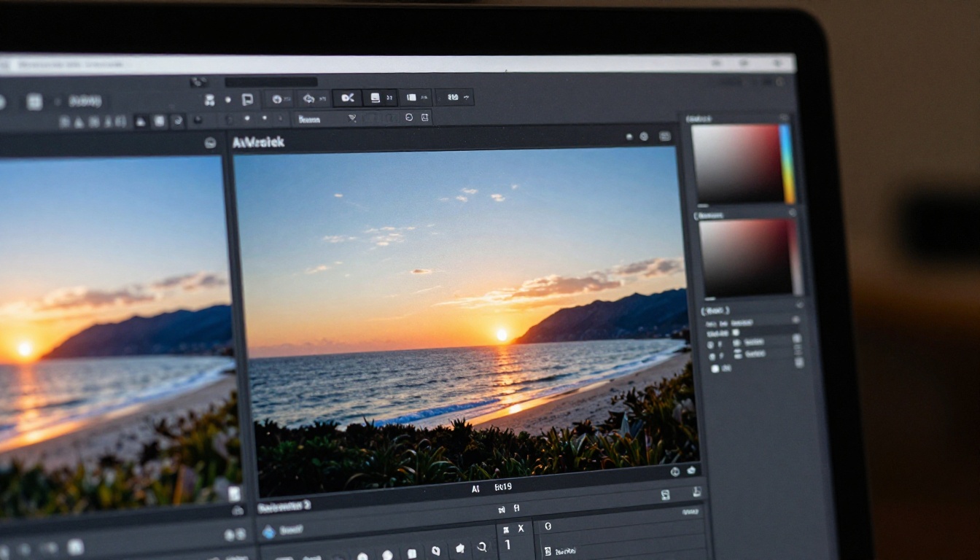Image resolution: width=980 pixels, height=560 pixels.
Task: Open the rightmost top toolbar button with arrow
Action: [x=455, y=97]
